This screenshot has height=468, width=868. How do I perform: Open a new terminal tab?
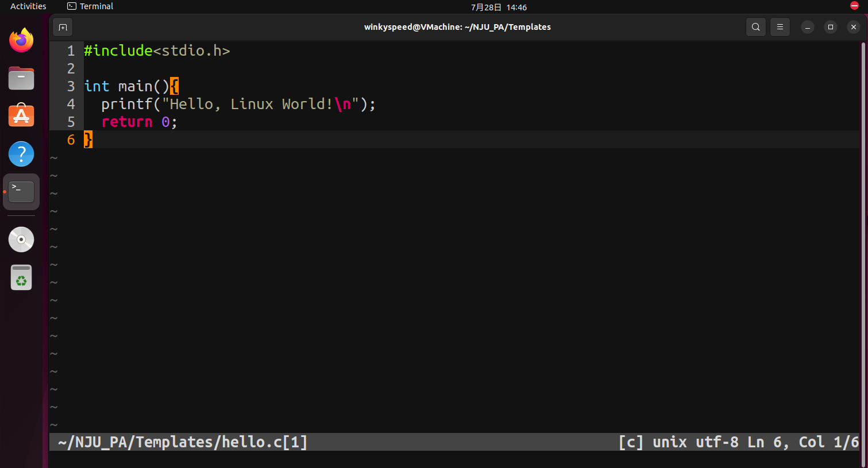[x=63, y=27]
